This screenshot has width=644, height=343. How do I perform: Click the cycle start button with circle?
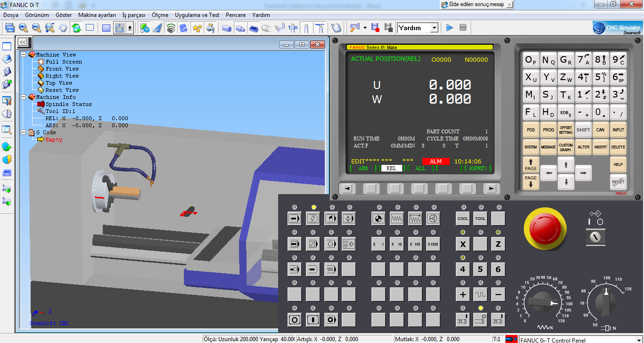click(295, 320)
